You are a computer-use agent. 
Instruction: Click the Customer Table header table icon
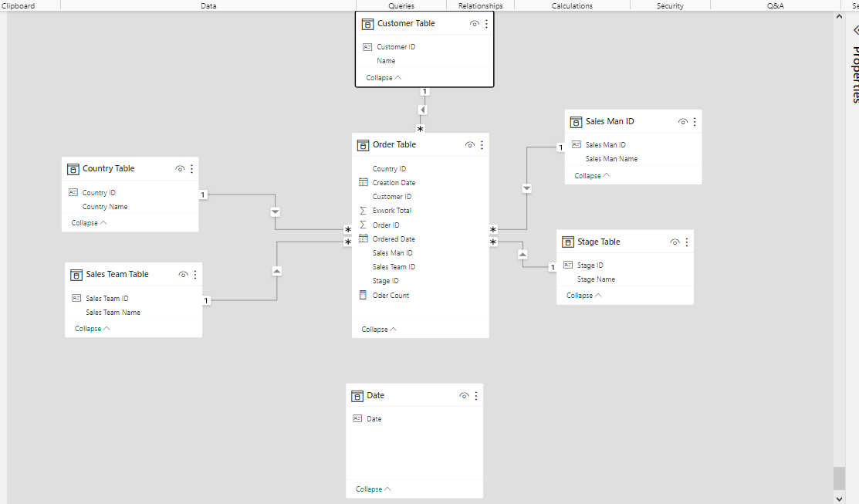(367, 24)
